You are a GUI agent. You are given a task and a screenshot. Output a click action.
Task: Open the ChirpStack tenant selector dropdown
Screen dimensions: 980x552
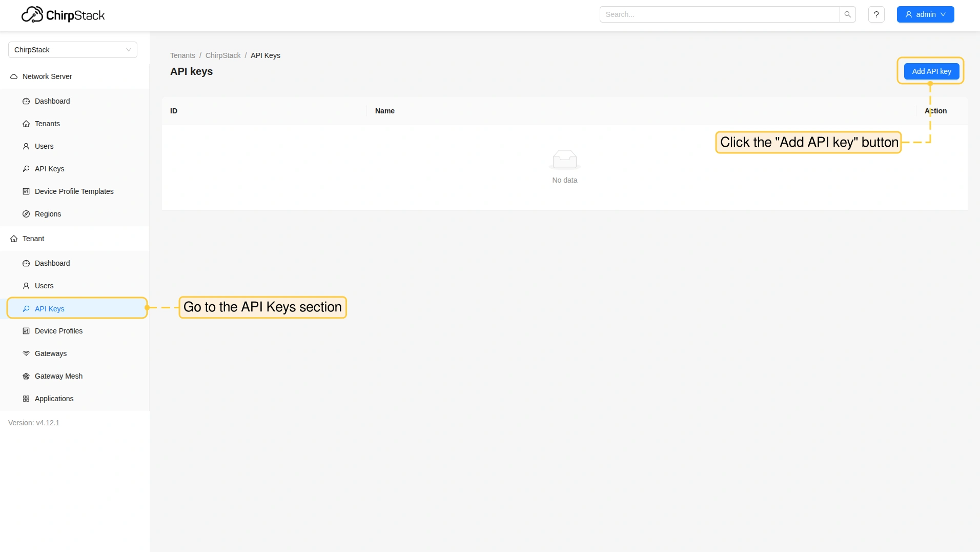pyautogui.click(x=73, y=50)
